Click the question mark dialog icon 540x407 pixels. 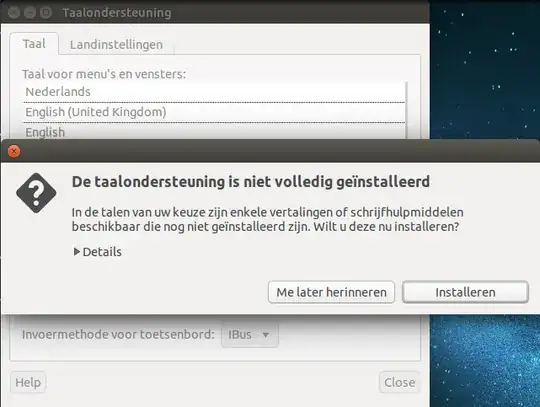[36, 193]
